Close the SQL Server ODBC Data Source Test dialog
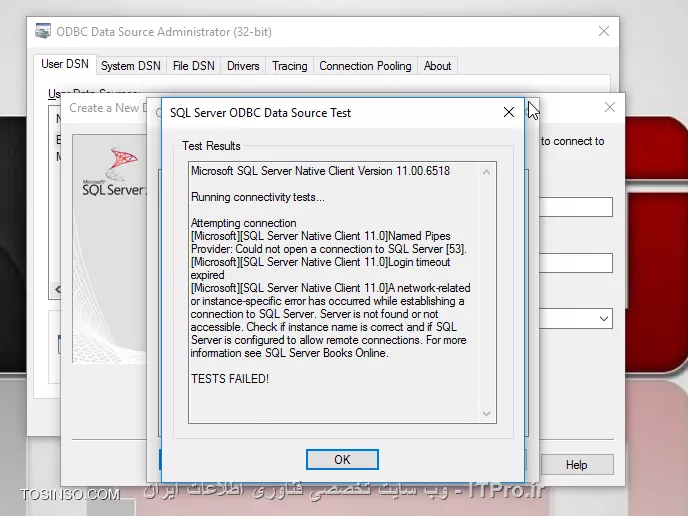The image size is (688, 516). (509, 112)
